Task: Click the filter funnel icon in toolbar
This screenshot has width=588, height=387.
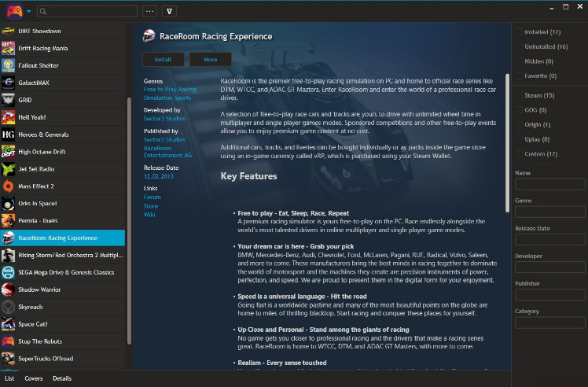Action: point(169,11)
